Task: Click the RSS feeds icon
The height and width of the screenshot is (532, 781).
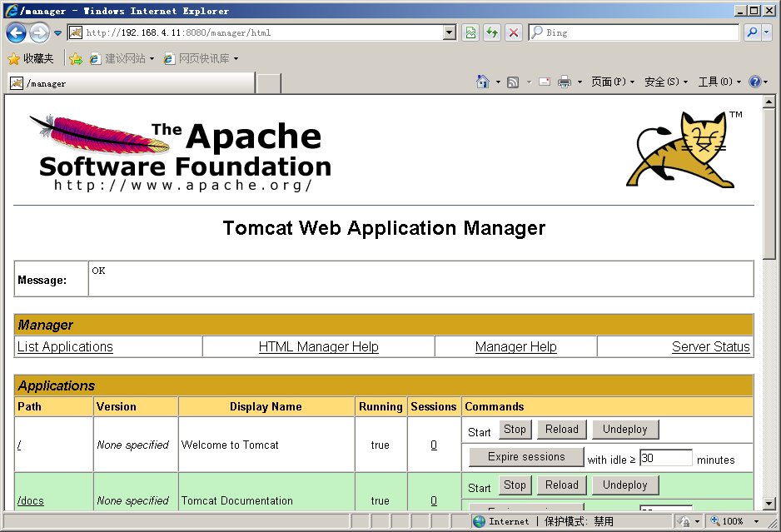Action: pos(513,82)
